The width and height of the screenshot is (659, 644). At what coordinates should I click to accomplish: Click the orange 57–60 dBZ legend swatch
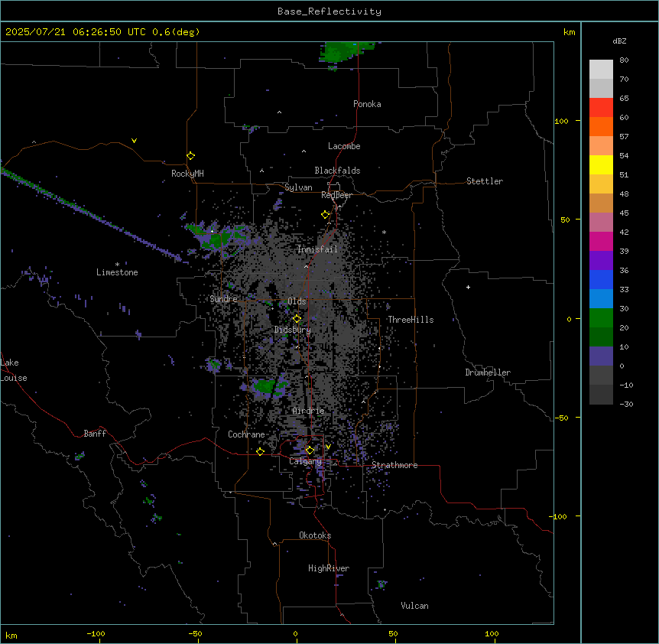coord(601,126)
